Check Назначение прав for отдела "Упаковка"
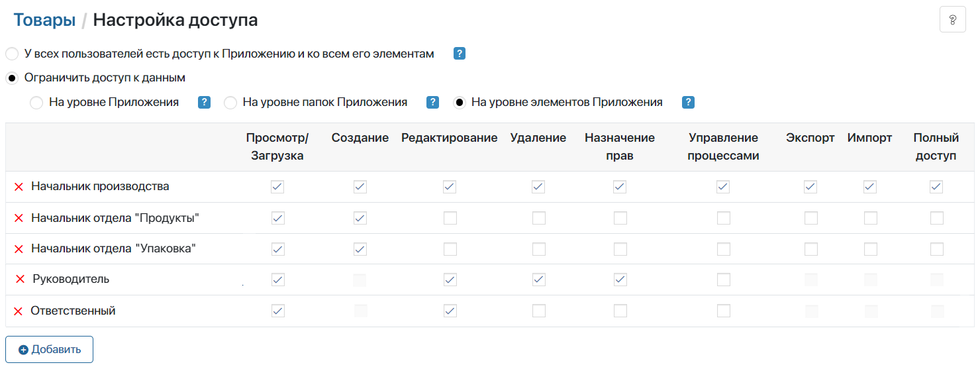Screen dimensions: 980x365 pyautogui.click(x=620, y=249)
